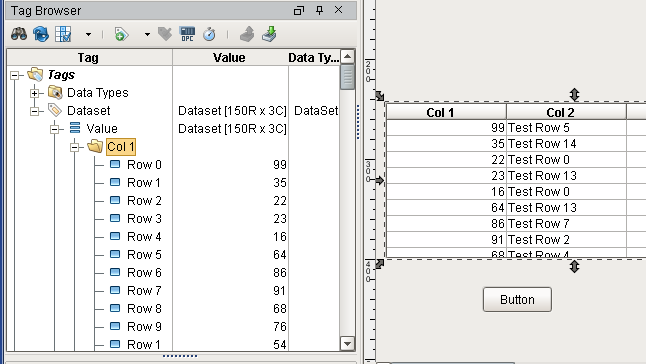Click the Value column header

click(x=230, y=58)
